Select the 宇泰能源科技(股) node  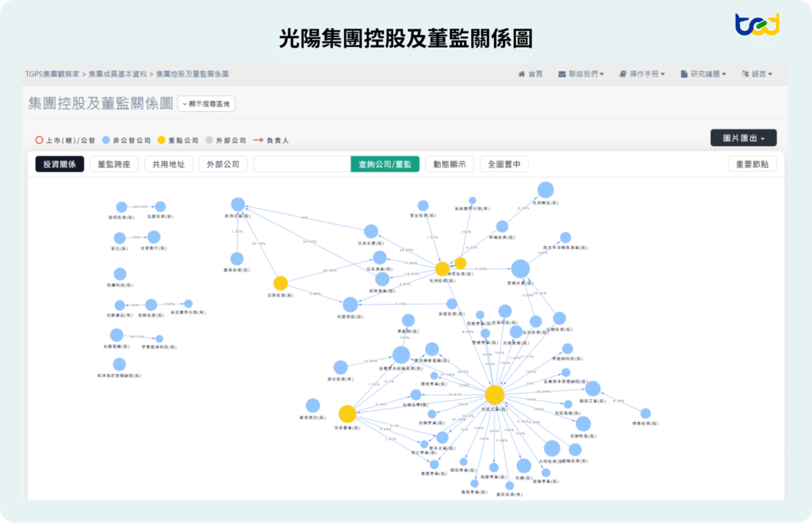tap(159, 339)
